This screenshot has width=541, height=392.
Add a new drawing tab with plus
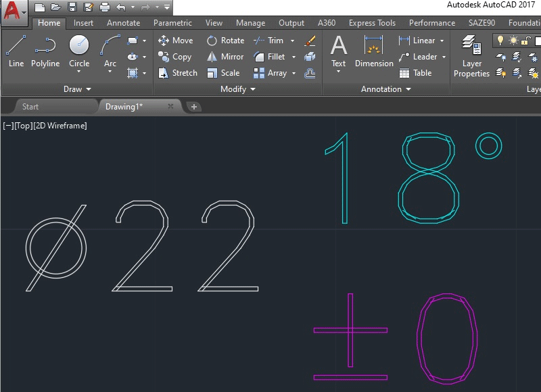point(194,107)
